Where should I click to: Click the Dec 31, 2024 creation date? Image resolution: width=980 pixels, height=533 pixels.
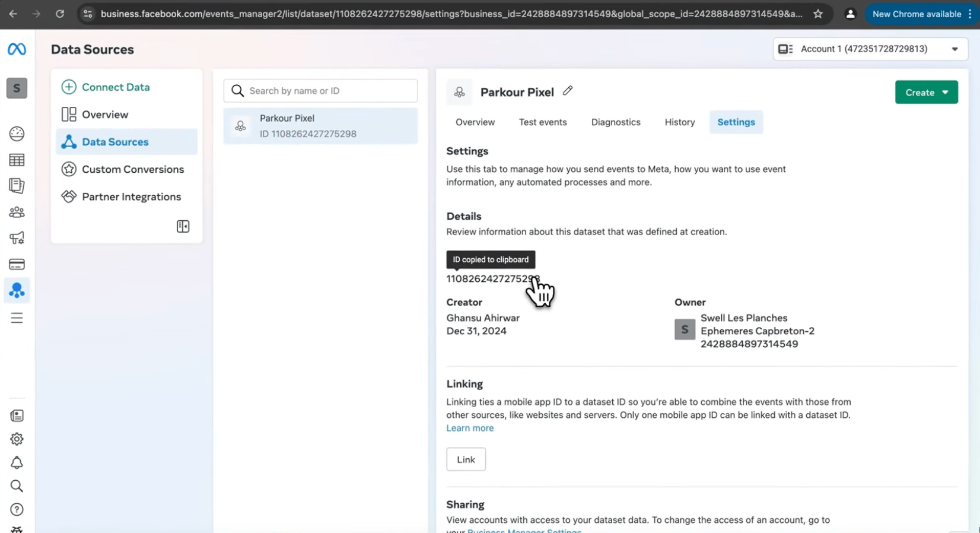[x=476, y=331]
